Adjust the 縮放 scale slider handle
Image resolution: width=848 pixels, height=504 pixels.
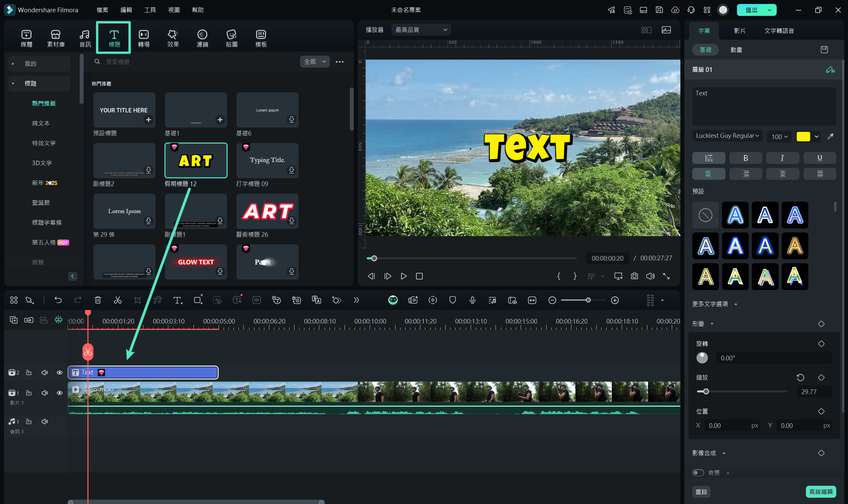click(x=706, y=391)
